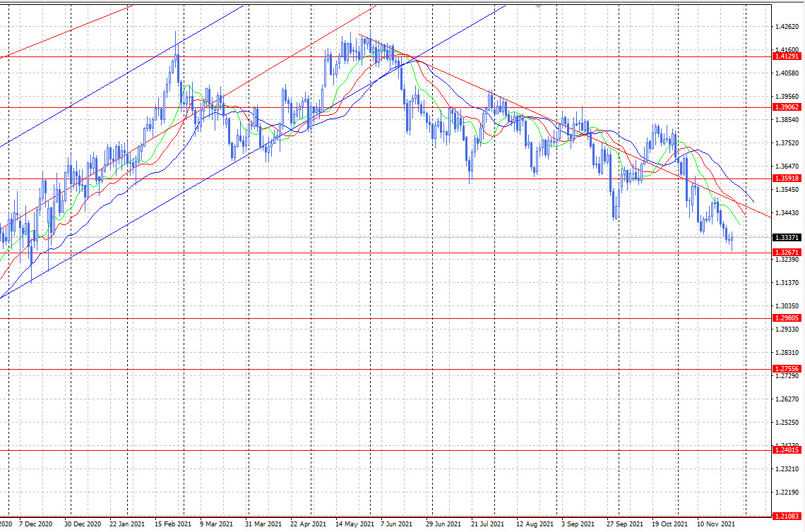Click the 27 Sep 2021 date label
Viewport: 805px width, 532px height.
pyautogui.click(x=624, y=524)
